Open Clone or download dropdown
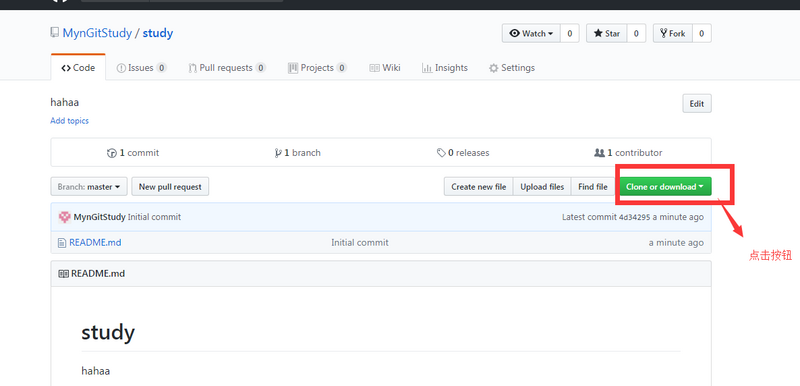This screenshot has width=800, height=386. click(x=665, y=187)
